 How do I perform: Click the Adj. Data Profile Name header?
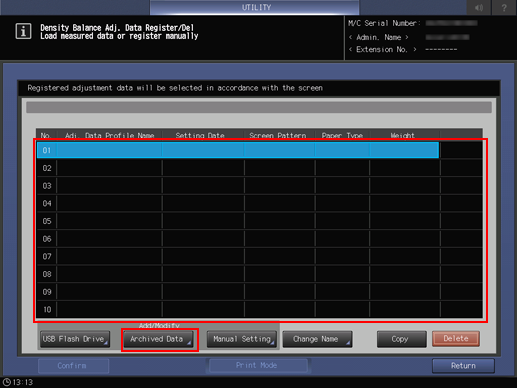110,135
